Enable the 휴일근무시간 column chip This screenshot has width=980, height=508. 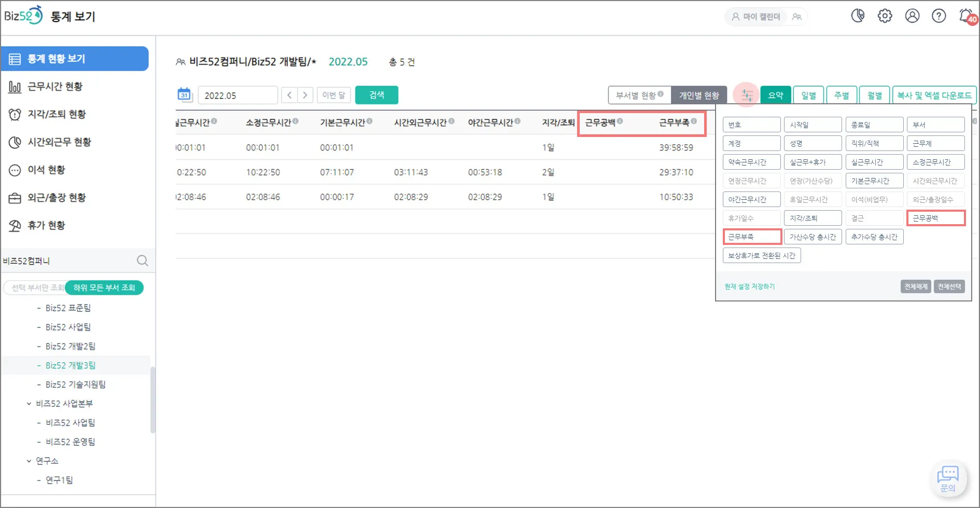click(x=813, y=199)
